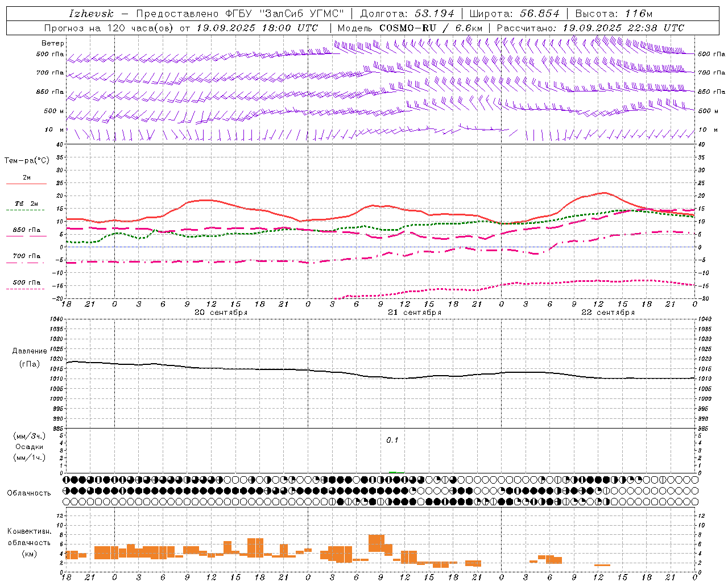
Task: Click the Td 2м dew point legend entry
Action: point(27,203)
